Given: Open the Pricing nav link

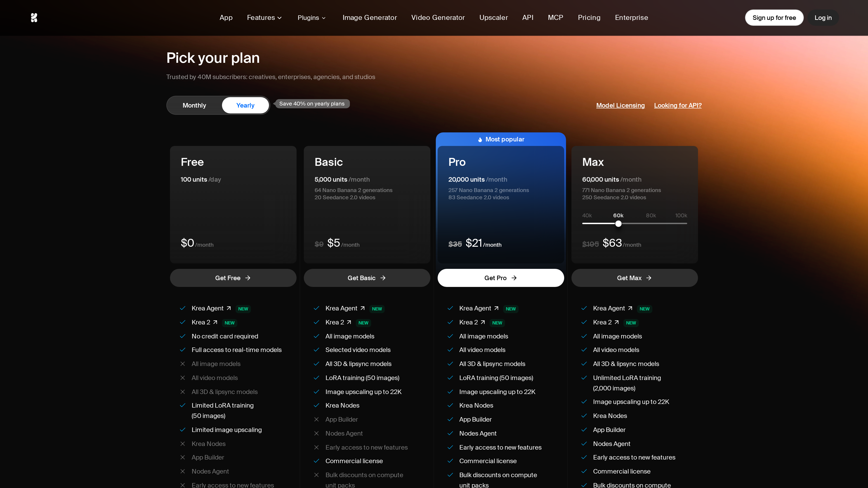Looking at the screenshot, I should pos(589,18).
